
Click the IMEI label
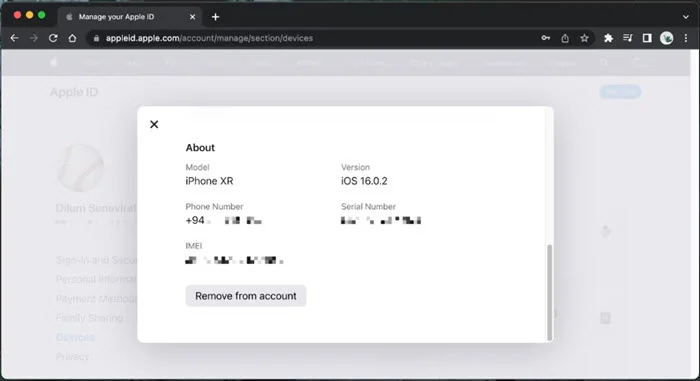(x=194, y=246)
